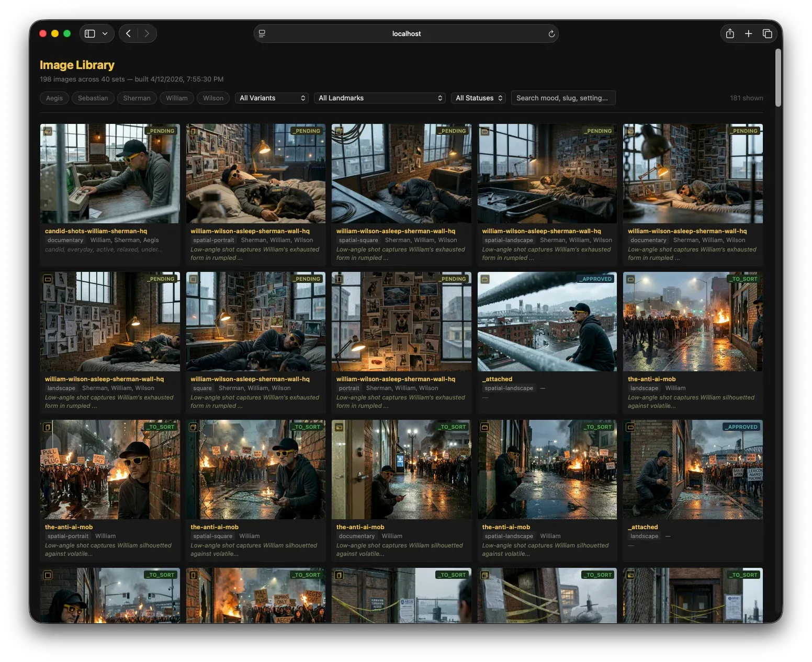
Task: Click the corner icon on the asleep card tagged documentary
Action: pos(631,131)
